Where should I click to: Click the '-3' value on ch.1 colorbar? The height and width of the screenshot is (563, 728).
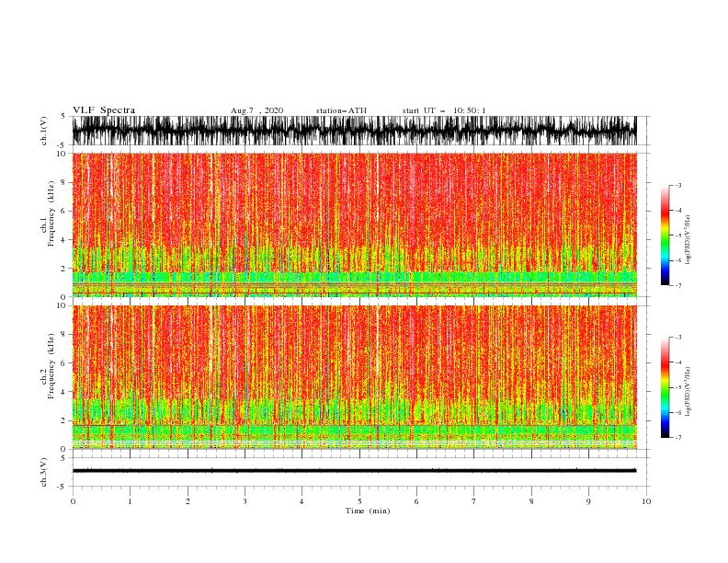(x=678, y=185)
